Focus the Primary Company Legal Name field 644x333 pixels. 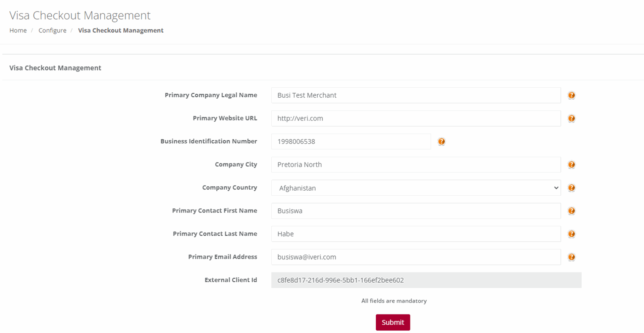pyautogui.click(x=416, y=95)
